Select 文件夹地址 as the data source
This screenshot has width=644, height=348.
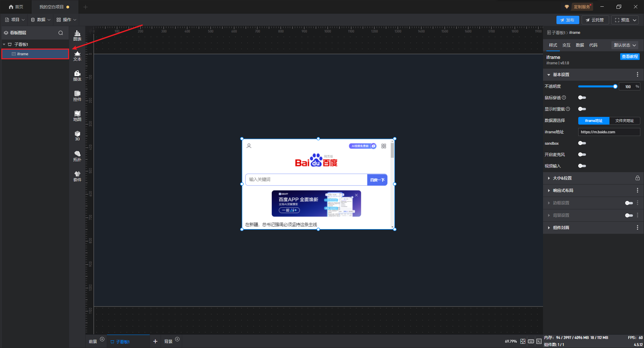(625, 121)
